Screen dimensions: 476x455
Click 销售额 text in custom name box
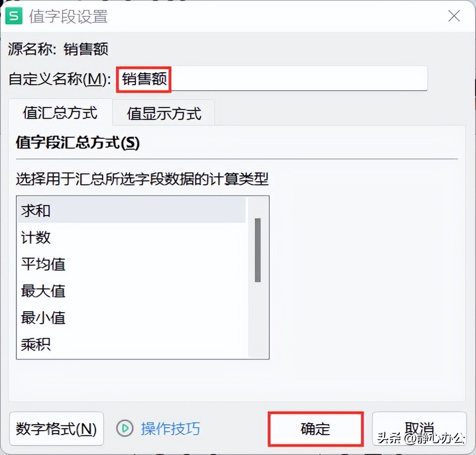click(144, 79)
